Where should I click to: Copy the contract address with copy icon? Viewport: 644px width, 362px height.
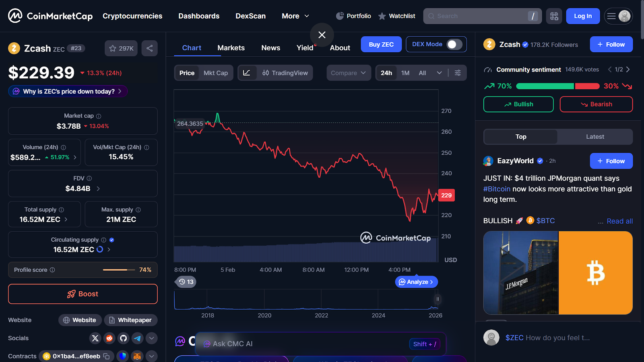pyautogui.click(x=106, y=356)
